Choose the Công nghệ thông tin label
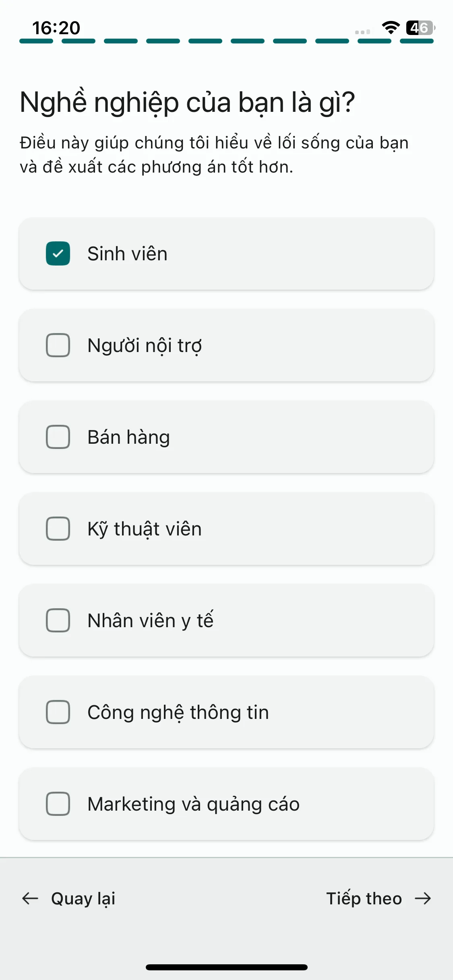Viewport: 453px width, 980px height. click(x=178, y=712)
